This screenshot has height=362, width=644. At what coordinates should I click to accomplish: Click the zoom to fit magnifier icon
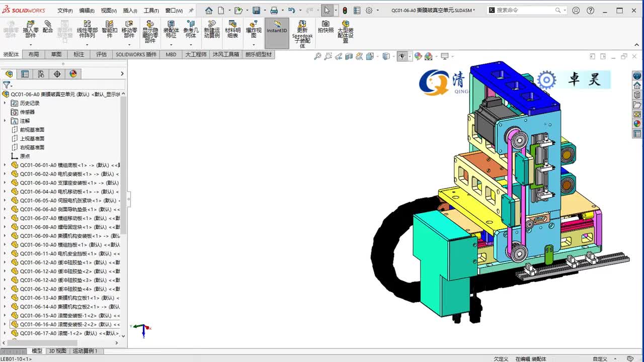click(317, 56)
